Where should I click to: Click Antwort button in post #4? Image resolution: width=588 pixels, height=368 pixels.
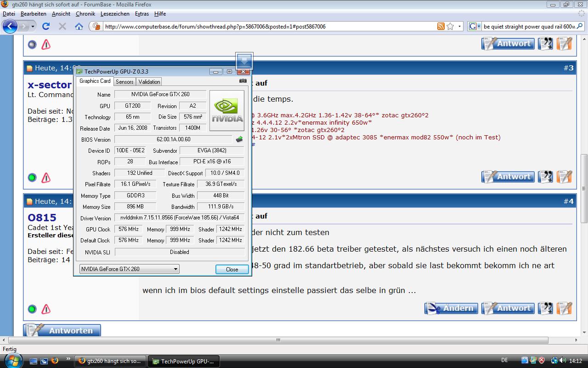coord(509,308)
